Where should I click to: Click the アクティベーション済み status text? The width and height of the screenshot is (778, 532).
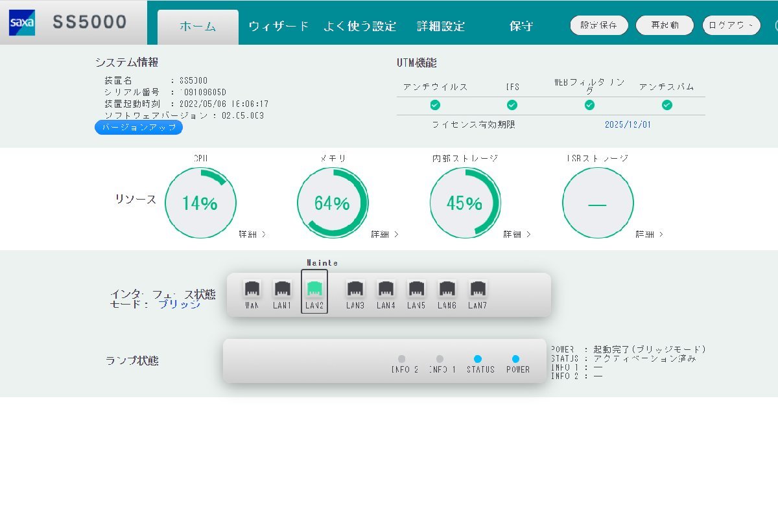644,358
